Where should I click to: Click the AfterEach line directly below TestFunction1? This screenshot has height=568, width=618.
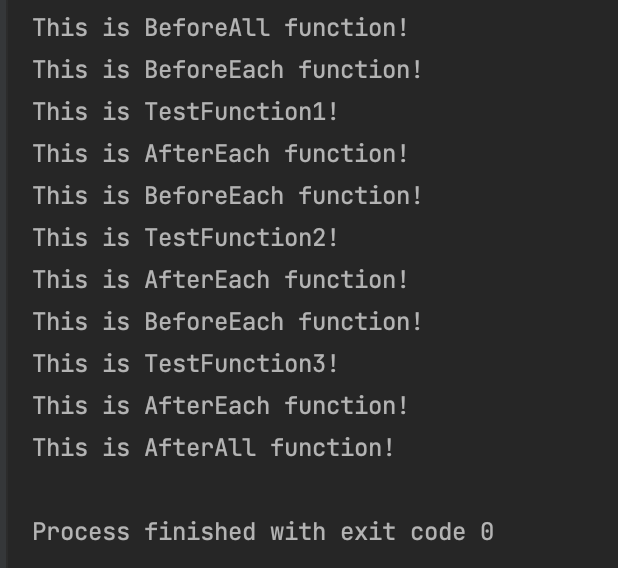220,154
